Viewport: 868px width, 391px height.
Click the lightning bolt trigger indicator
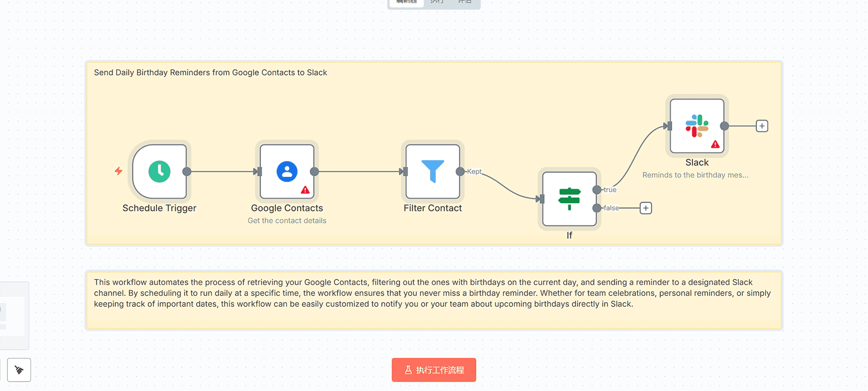point(118,171)
